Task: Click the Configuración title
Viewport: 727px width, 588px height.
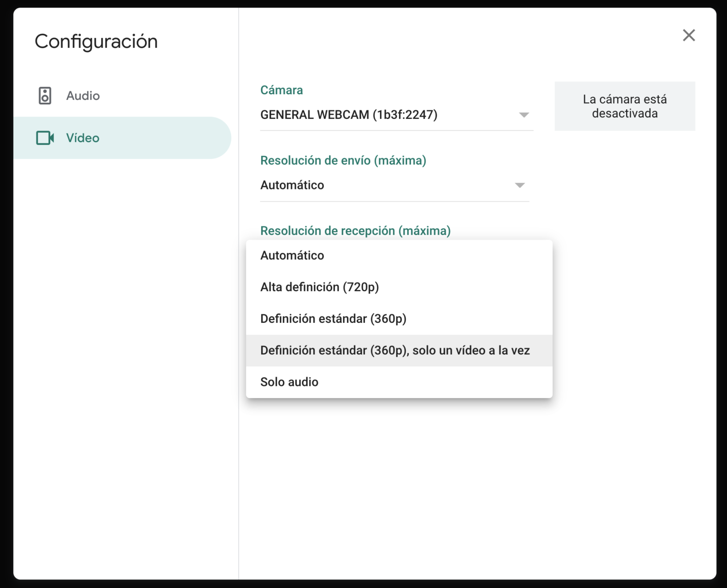Action: [x=96, y=42]
